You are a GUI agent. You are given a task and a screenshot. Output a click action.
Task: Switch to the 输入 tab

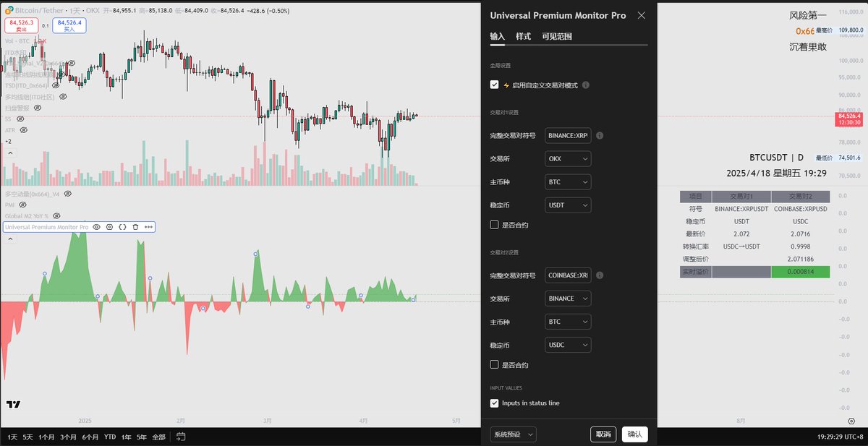coord(497,36)
